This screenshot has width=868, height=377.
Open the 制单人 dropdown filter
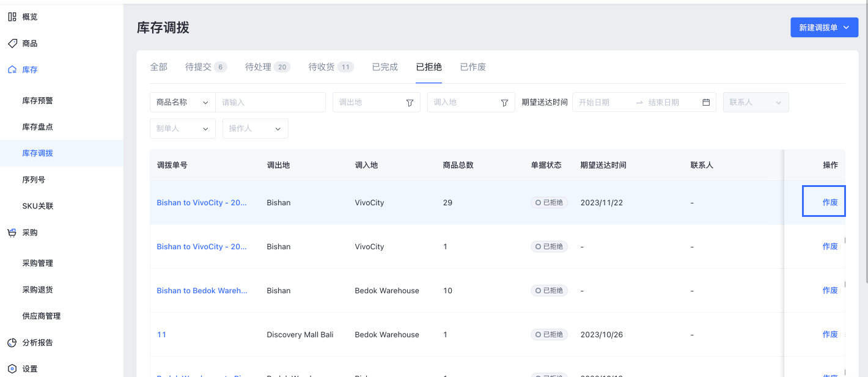[x=183, y=129]
